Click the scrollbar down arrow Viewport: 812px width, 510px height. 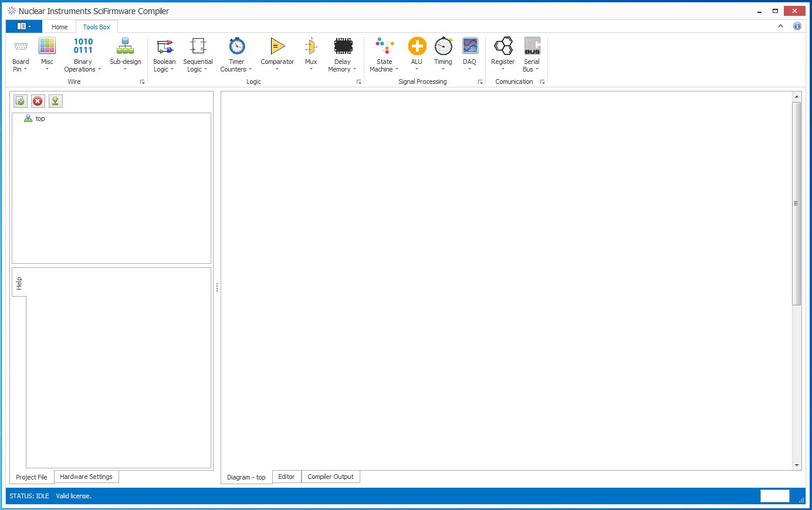797,465
